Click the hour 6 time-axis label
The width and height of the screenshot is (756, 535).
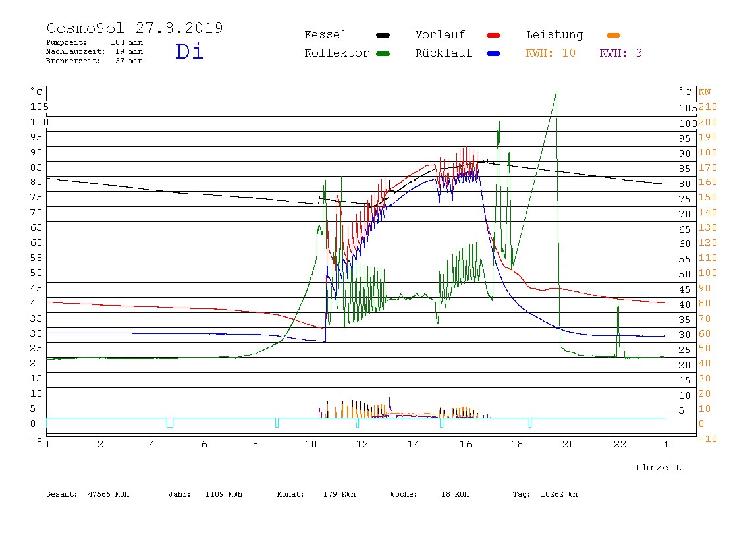point(204,444)
